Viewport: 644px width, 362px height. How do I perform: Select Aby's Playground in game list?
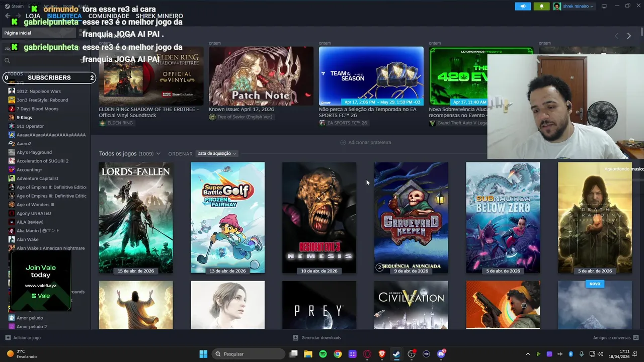[34, 152]
